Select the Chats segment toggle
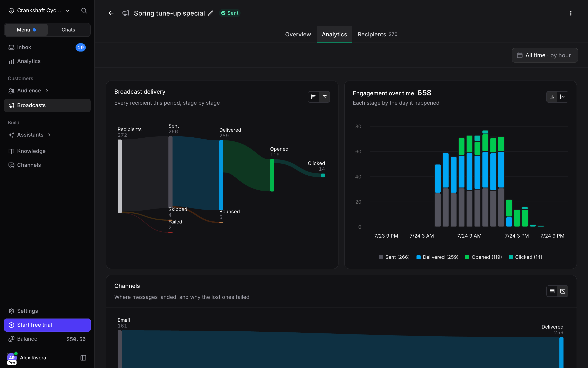The height and width of the screenshot is (368, 588). [68, 30]
